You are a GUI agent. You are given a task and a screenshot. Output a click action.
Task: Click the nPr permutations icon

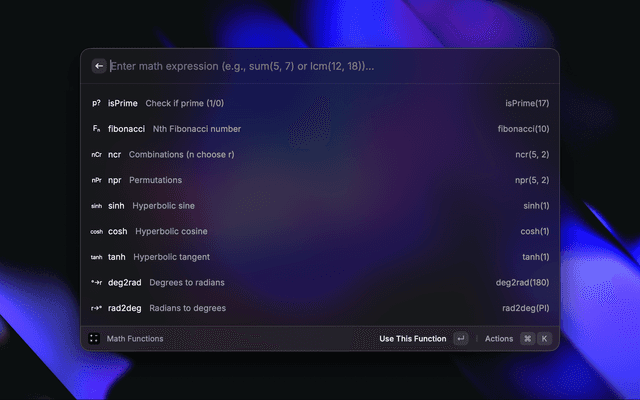pyautogui.click(x=96, y=181)
